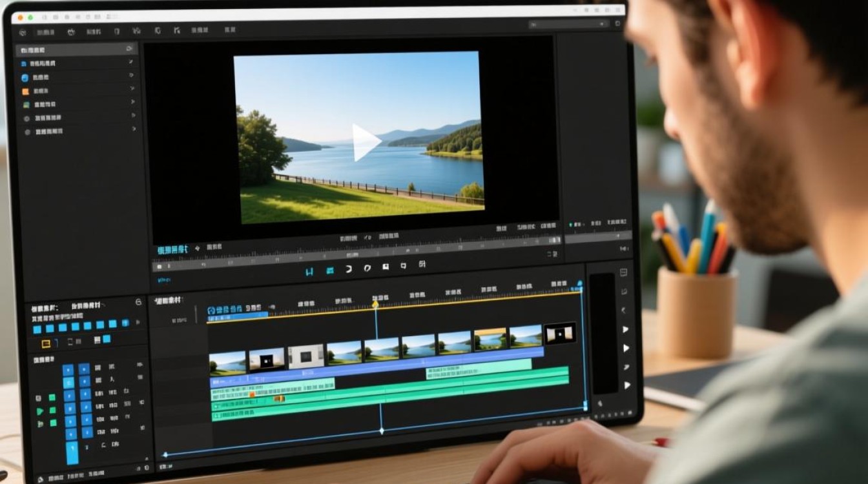This screenshot has width=868, height=484.
Task: Select the sunset-tinted lake thumbnail on the video track
Action: point(490,339)
